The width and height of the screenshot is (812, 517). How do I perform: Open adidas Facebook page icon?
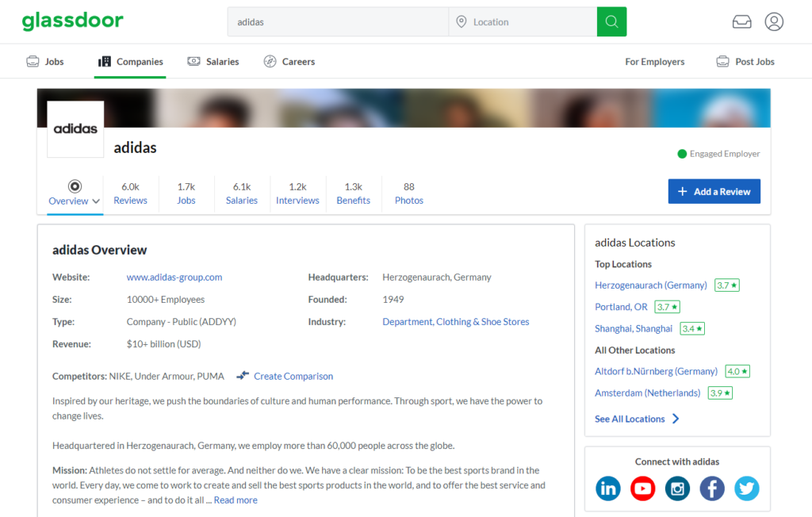[712, 488]
